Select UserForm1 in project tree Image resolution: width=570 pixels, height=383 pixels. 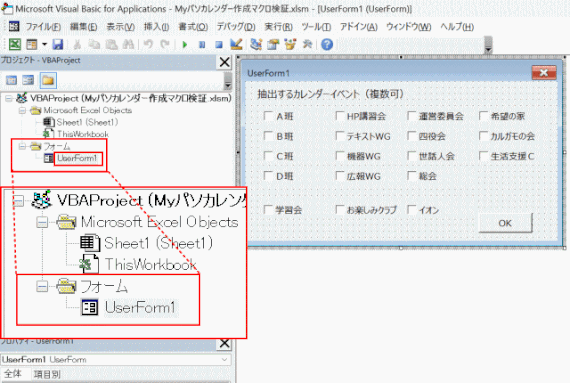click(77, 158)
